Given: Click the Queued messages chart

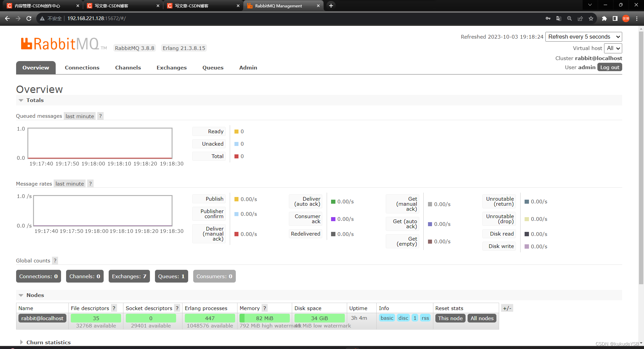Looking at the screenshot, I should click(100, 143).
